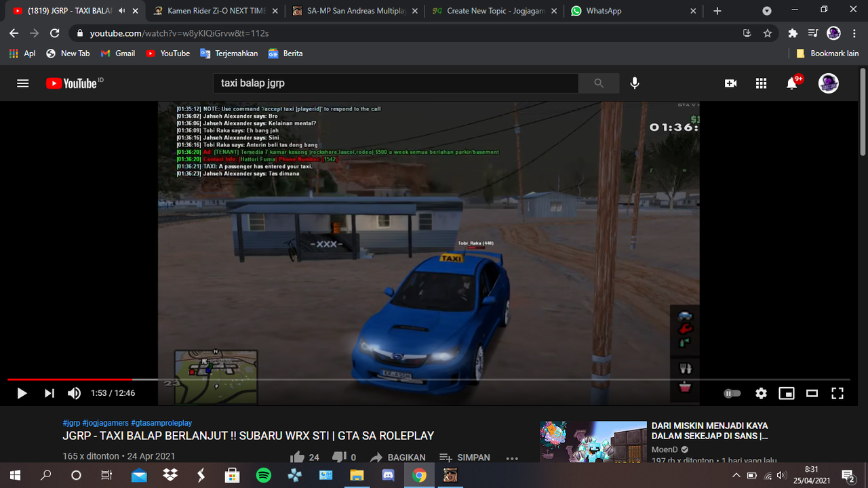Open the #gtasamroleplay hashtag link
This screenshot has height=488, width=868.
click(161, 422)
